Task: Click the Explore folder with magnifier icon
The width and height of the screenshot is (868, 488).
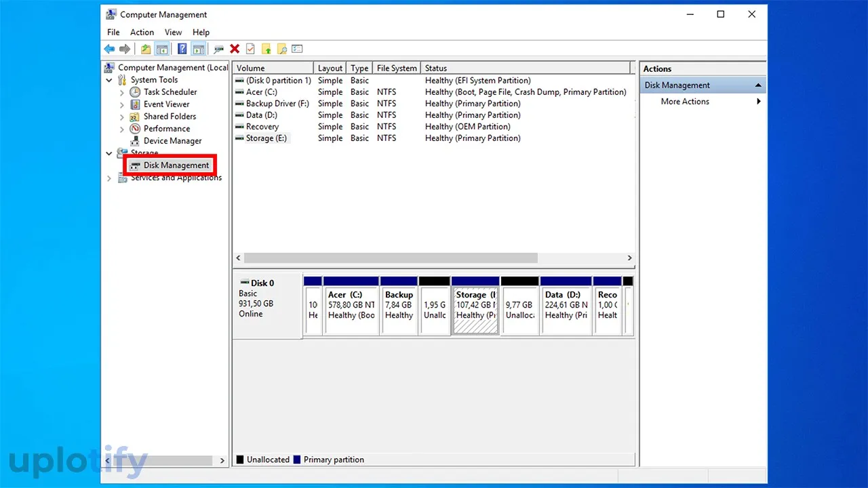Action: tap(281, 49)
